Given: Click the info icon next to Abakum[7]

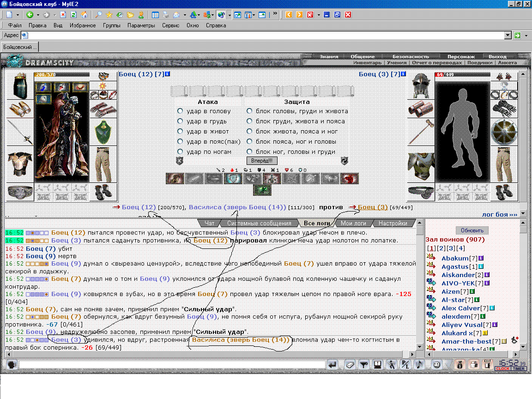Looking at the screenshot, I should [481, 258].
